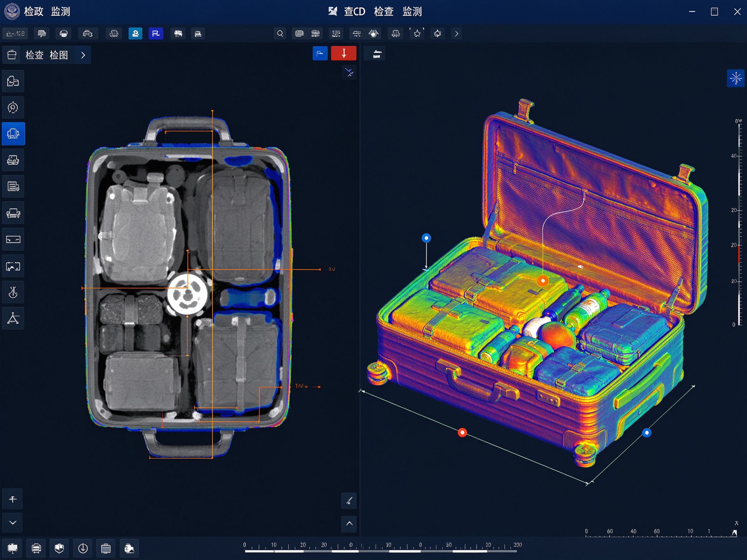Click the snowflake icon at right panel corner

(736, 78)
